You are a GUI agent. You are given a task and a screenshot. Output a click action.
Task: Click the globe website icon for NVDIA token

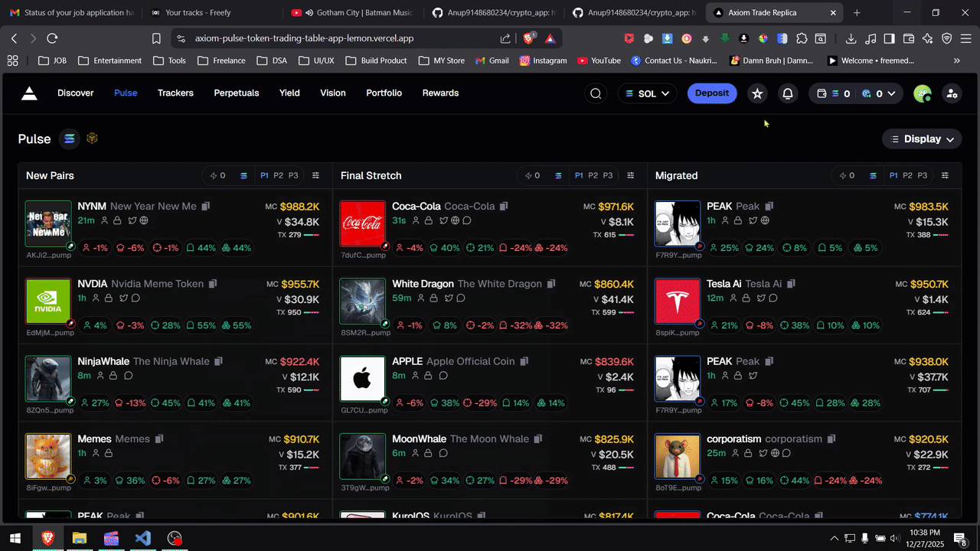tap(136, 298)
